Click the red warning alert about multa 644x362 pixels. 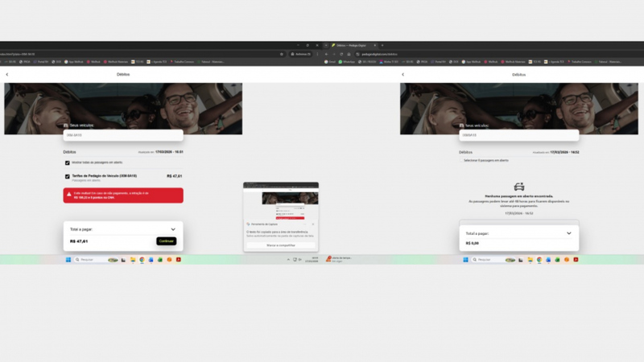click(x=123, y=195)
